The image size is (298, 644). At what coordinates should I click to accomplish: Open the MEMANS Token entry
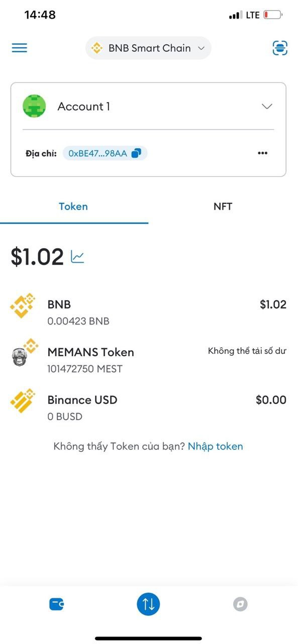tap(148, 360)
